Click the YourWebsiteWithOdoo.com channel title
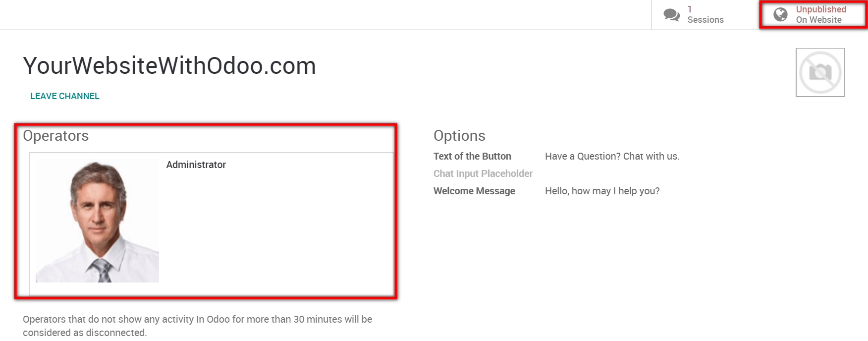The width and height of the screenshot is (868, 341). pyautogui.click(x=169, y=66)
